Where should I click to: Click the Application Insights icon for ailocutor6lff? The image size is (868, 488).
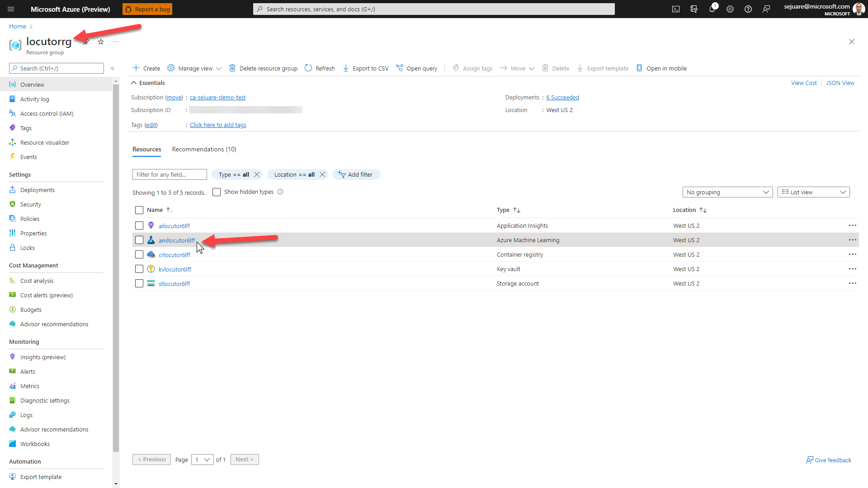click(151, 225)
